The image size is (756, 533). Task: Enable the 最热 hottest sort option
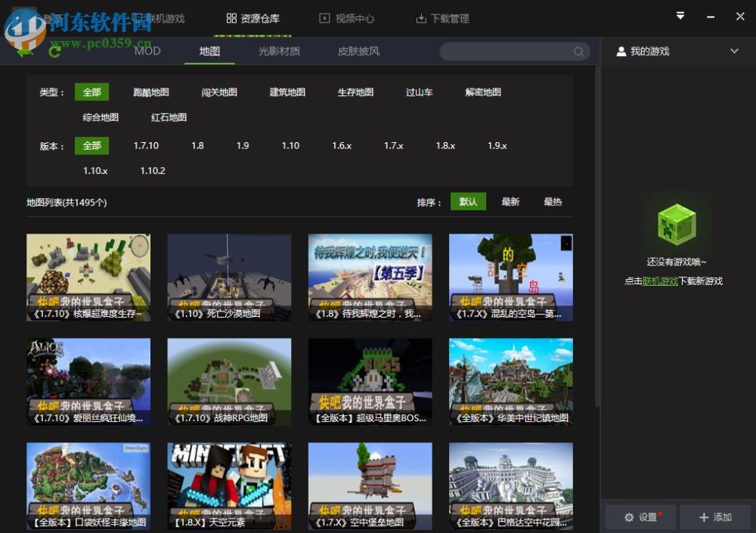point(553,202)
